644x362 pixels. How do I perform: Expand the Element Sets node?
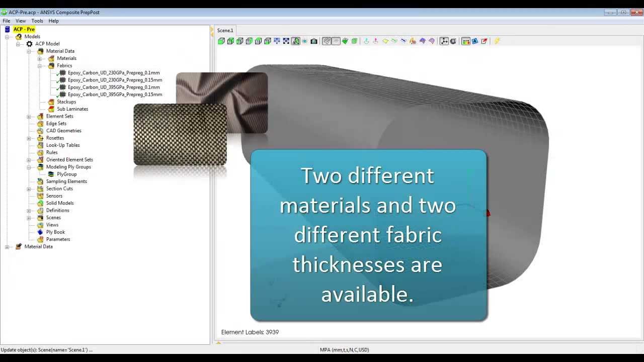click(x=29, y=117)
